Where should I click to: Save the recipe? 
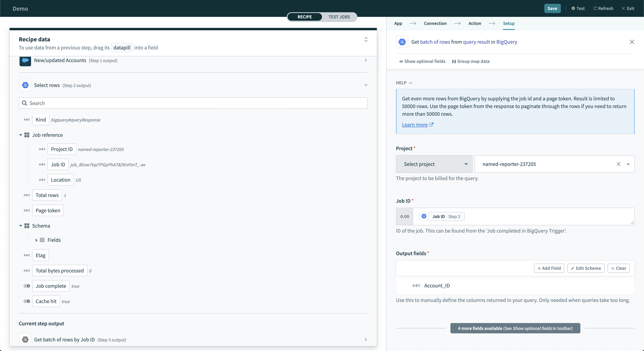(552, 8)
